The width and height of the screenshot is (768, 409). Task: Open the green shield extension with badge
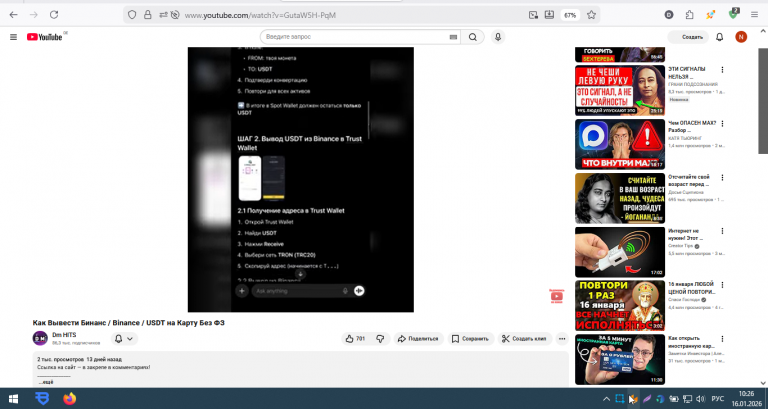point(733,14)
